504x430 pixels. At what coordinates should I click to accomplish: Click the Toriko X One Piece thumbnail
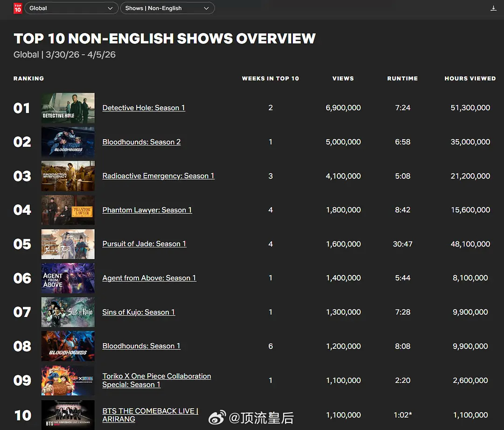[x=68, y=381]
